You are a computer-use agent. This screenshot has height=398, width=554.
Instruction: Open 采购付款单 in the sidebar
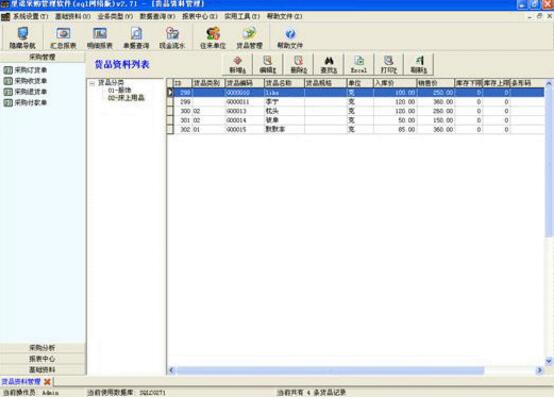pos(25,103)
